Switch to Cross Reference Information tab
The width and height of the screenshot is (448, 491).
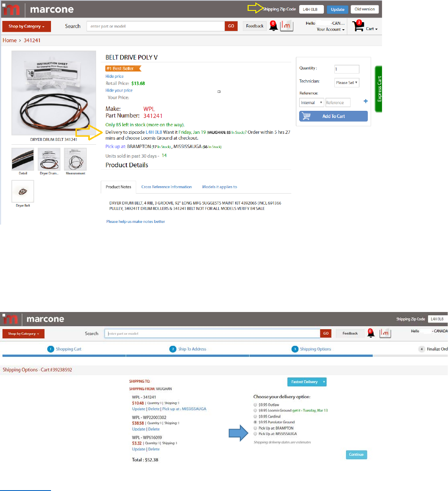[166, 187]
